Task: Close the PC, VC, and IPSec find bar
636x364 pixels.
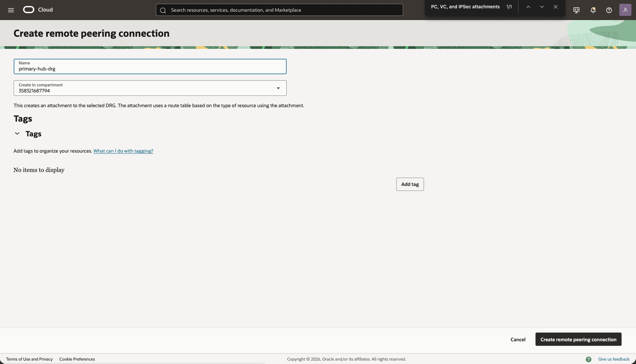Action: (x=555, y=6)
